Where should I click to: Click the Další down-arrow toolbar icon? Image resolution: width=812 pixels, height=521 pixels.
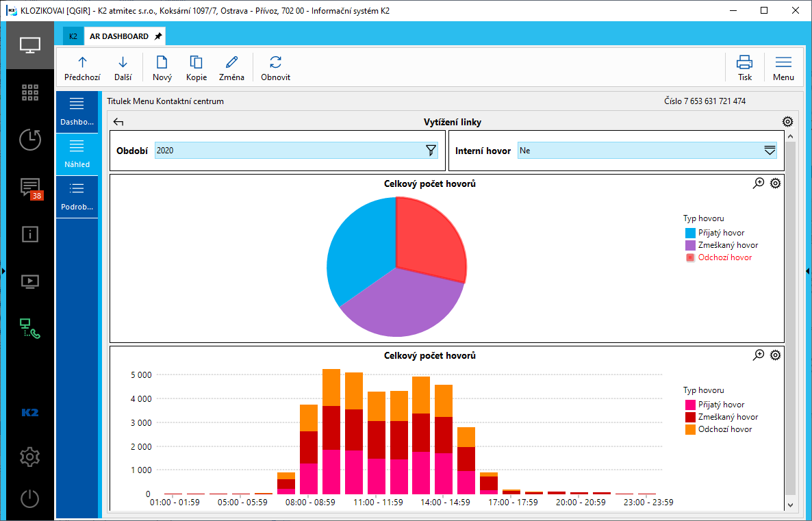tap(123, 62)
